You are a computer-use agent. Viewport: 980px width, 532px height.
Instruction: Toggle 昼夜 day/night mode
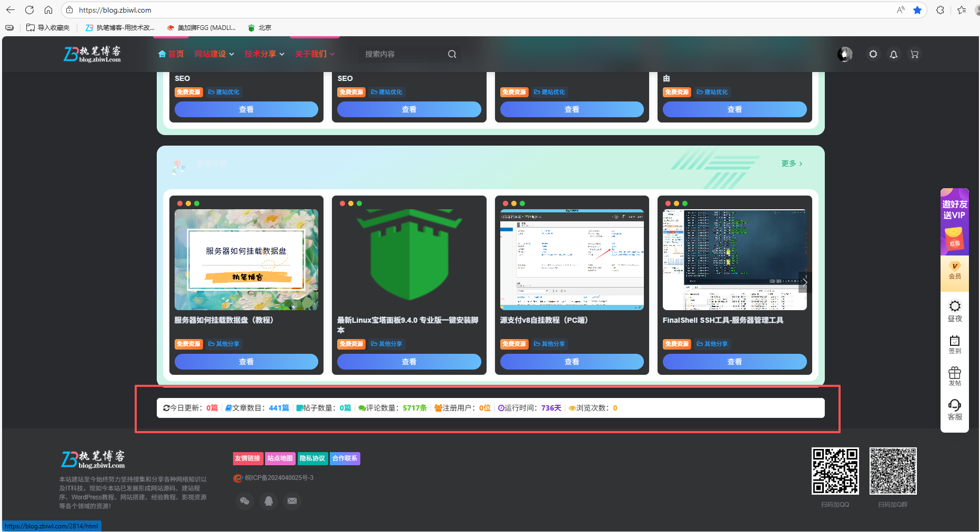pos(954,310)
